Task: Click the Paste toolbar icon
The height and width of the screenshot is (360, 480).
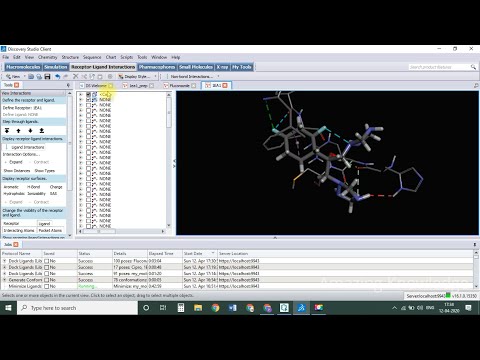Action: pos(99,76)
